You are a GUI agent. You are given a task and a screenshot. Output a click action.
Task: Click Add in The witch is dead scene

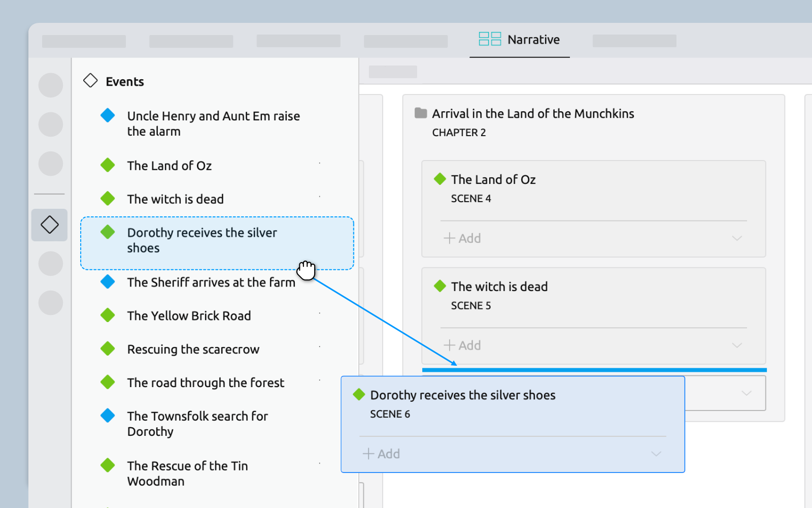(x=462, y=345)
